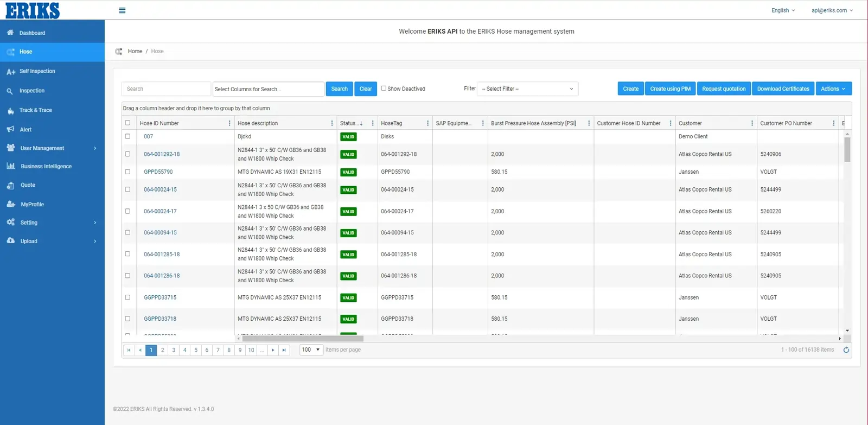
Task: Toggle the Show Deactived checkbox
Action: [384, 88]
